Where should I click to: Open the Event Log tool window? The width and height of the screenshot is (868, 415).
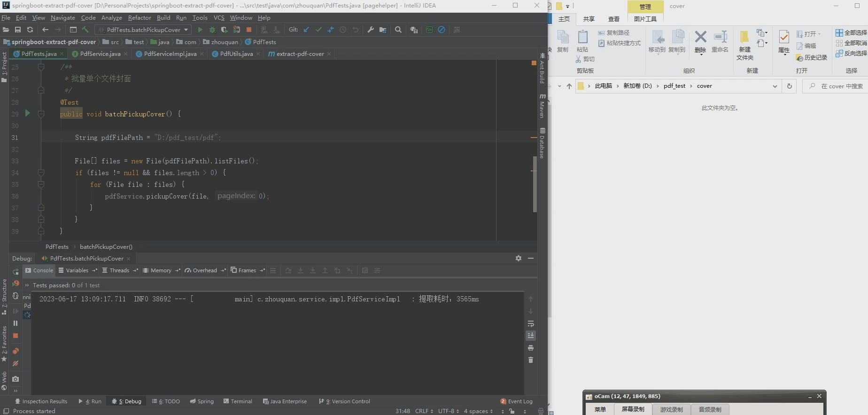coord(517,401)
